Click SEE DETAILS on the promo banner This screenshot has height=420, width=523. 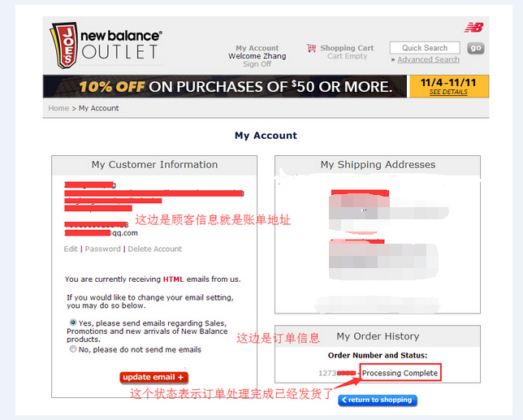click(448, 92)
